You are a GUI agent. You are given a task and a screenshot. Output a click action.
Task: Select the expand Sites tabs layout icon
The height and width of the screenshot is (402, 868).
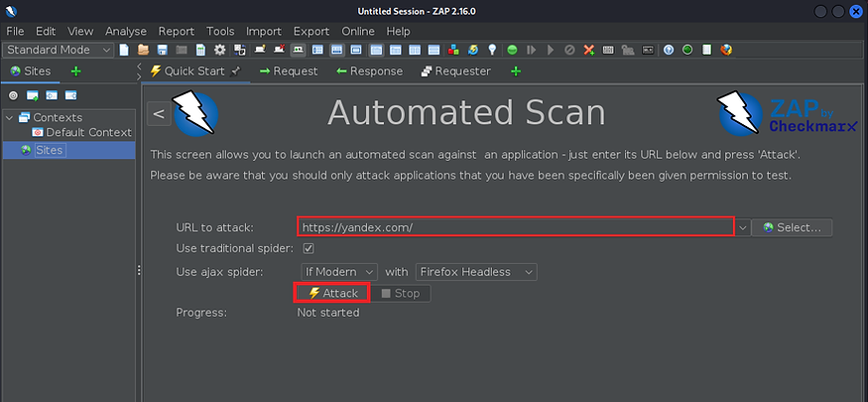point(317,50)
